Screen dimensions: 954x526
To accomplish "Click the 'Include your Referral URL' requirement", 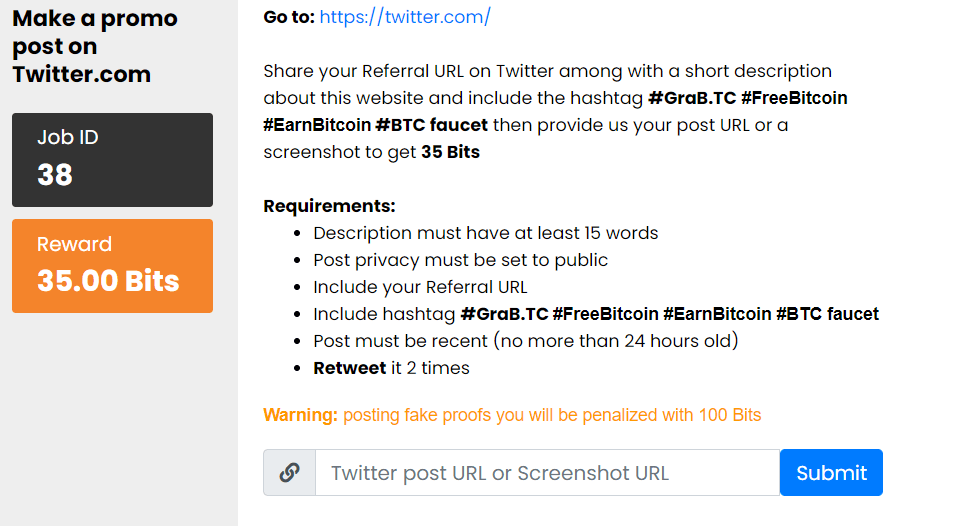I will tap(420, 287).
